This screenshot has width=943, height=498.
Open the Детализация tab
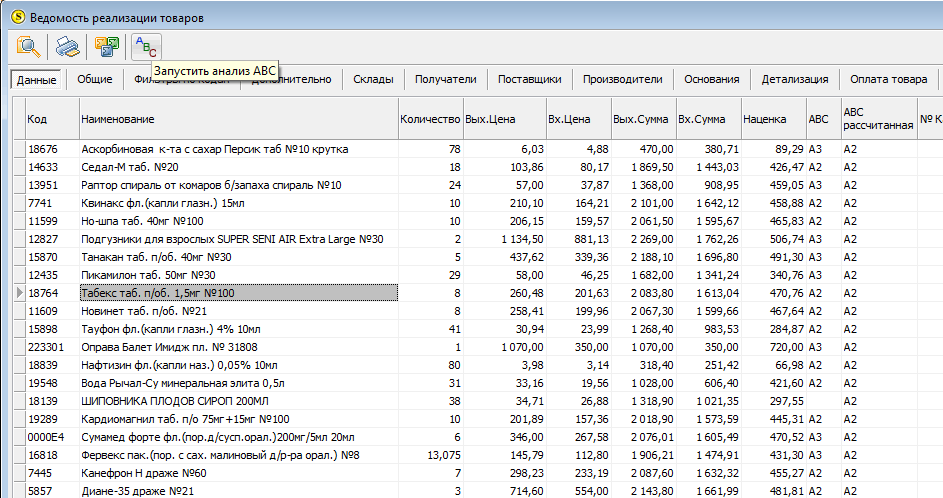click(x=794, y=79)
